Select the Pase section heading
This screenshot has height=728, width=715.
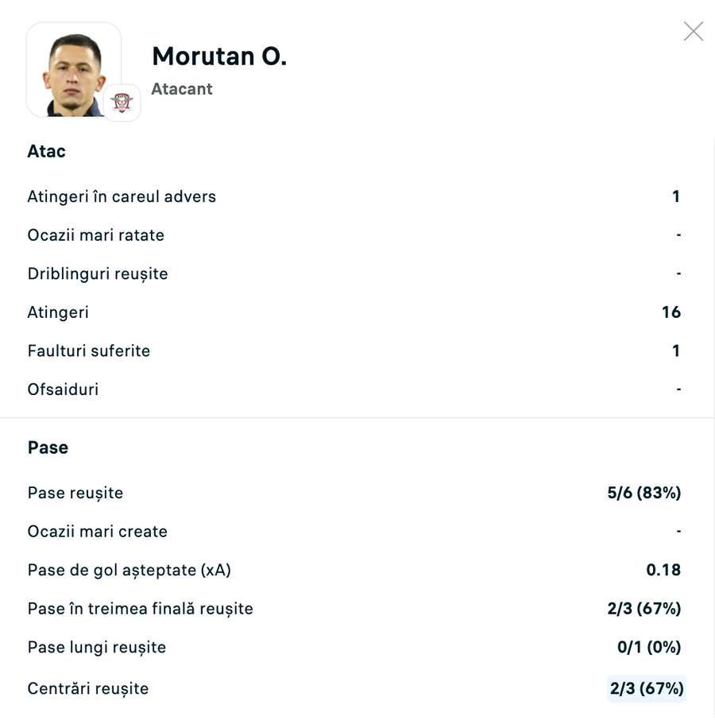48,447
